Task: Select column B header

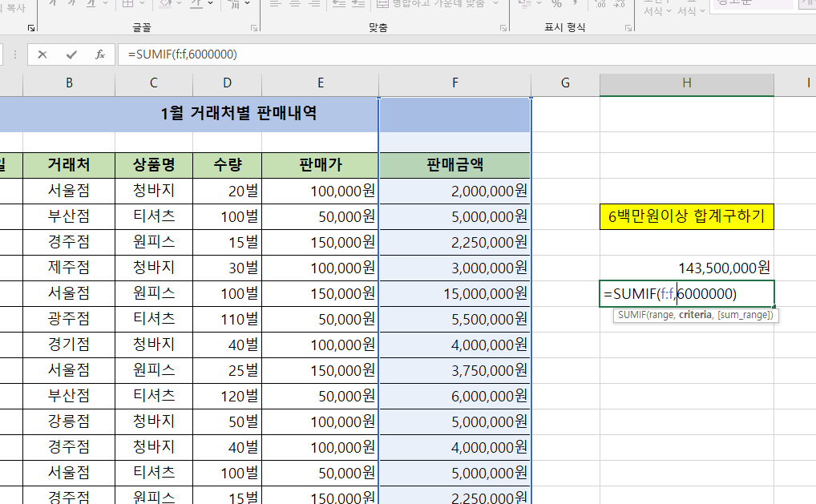Action: coord(69,83)
